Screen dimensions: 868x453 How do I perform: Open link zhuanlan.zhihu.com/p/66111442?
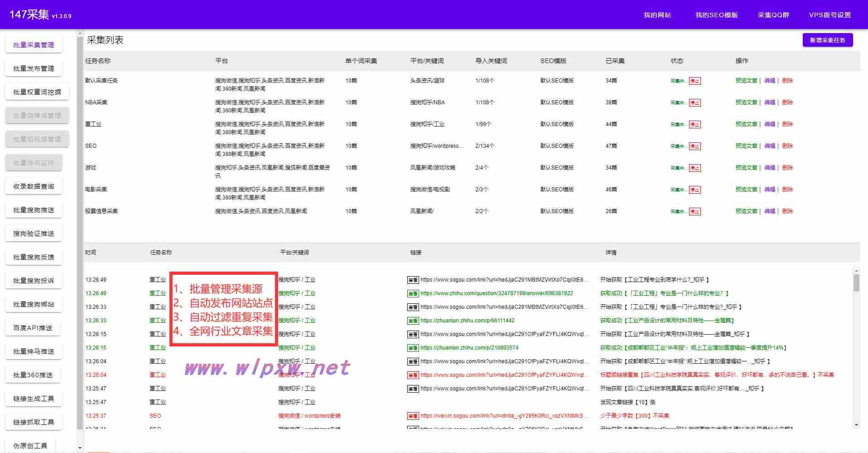[x=468, y=321]
